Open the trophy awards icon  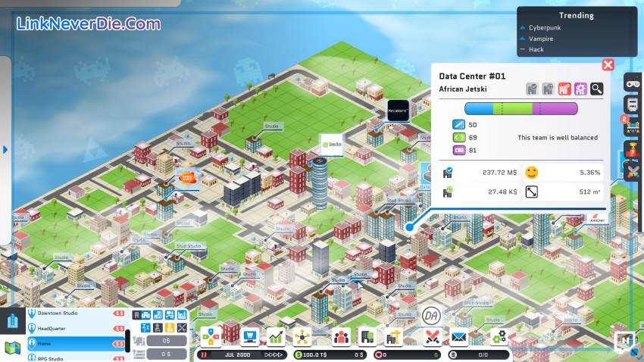[x=632, y=148]
